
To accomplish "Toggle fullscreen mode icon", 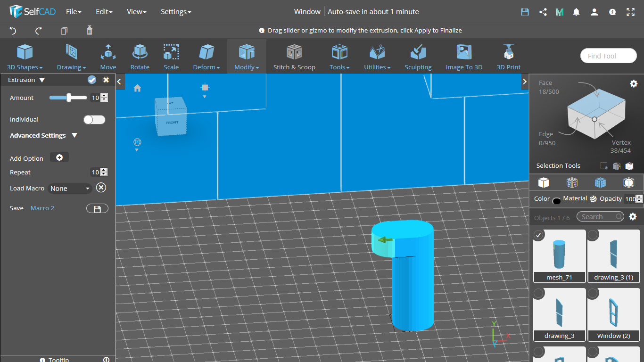I will tap(630, 12).
